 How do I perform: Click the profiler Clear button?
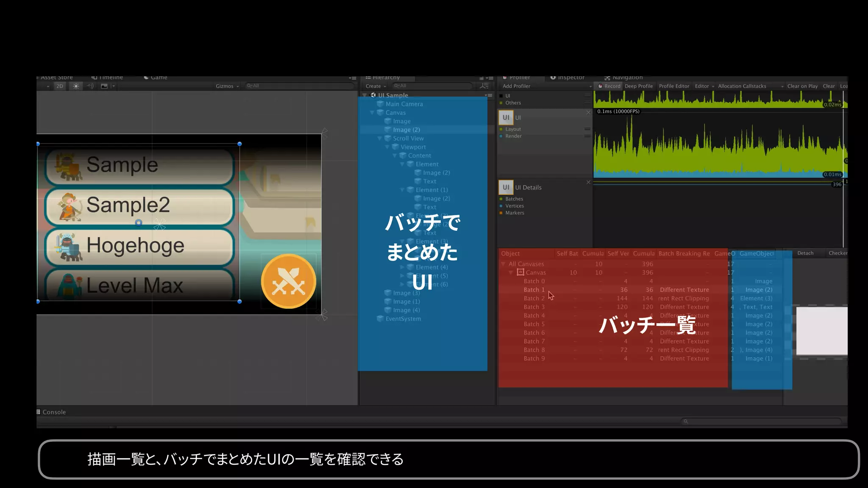(x=829, y=86)
